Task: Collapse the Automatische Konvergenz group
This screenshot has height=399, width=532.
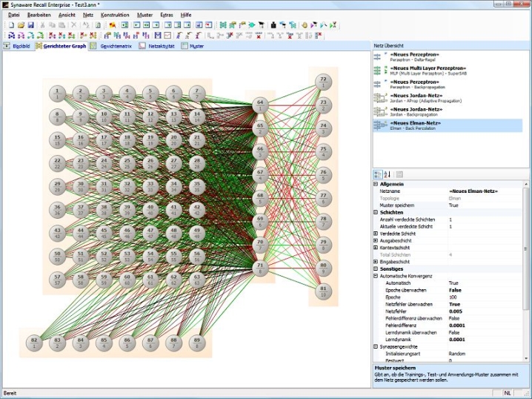Action: pyautogui.click(x=376, y=276)
